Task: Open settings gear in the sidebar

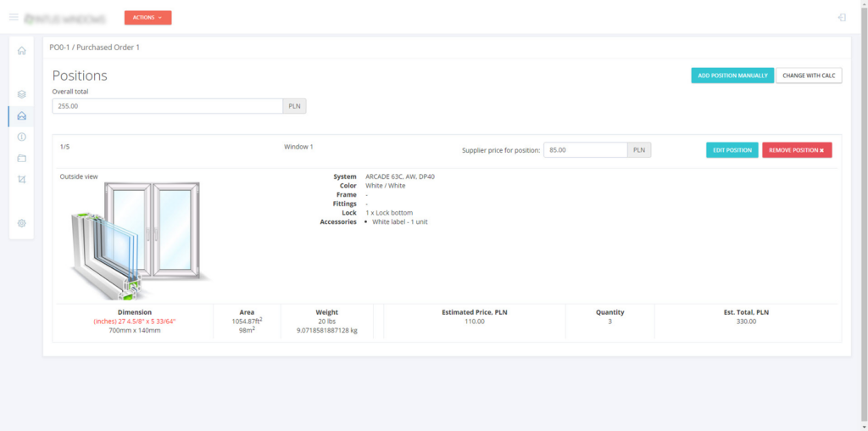Action: click(x=21, y=223)
